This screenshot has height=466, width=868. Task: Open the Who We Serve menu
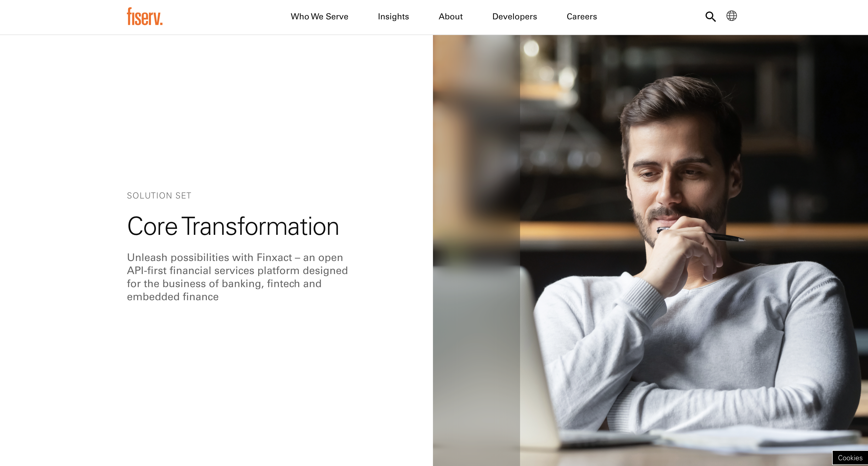[x=319, y=16]
